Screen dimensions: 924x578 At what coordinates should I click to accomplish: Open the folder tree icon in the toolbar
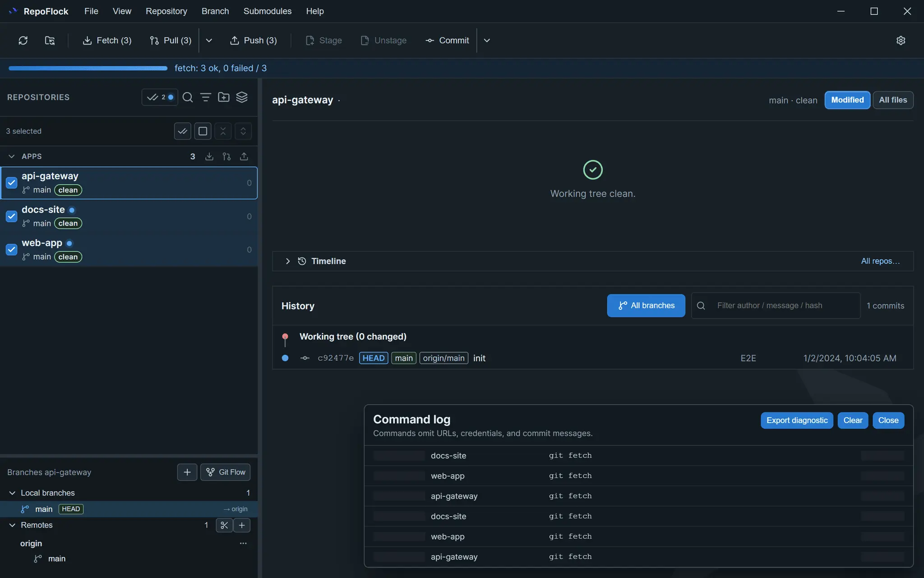coord(50,41)
